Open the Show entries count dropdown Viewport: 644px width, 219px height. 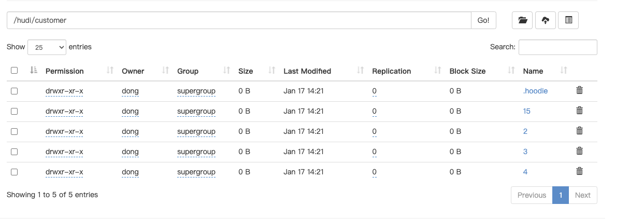coord(47,47)
